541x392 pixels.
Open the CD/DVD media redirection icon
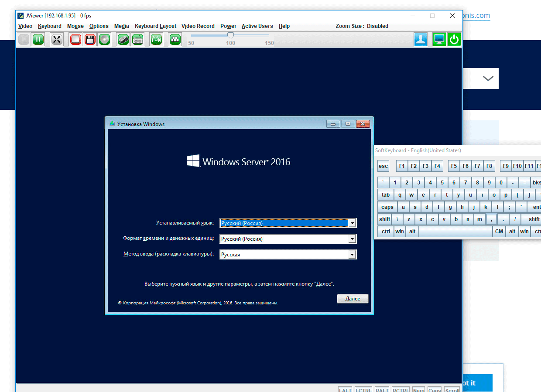104,39
